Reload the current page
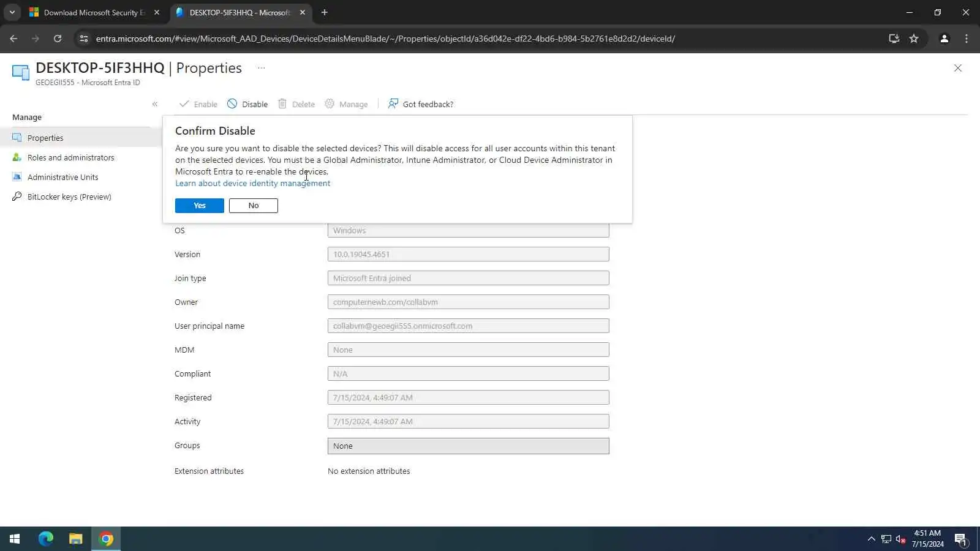The width and height of the screenshot is (980, 551). coord(58,39)
